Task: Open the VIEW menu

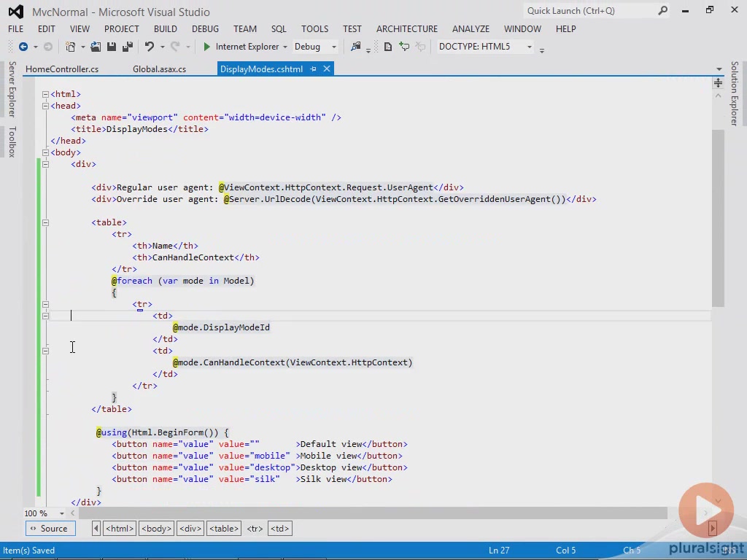Action: click(x=80, y=29)
